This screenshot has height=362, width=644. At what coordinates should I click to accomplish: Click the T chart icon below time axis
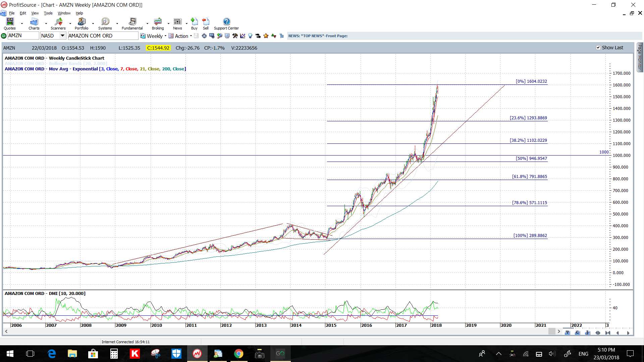567,333
